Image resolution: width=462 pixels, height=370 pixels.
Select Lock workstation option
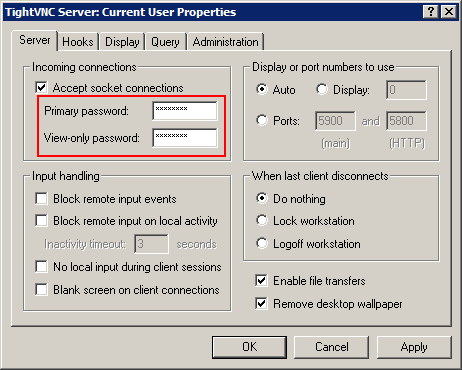pyautogui.click(x=262, y=220)
